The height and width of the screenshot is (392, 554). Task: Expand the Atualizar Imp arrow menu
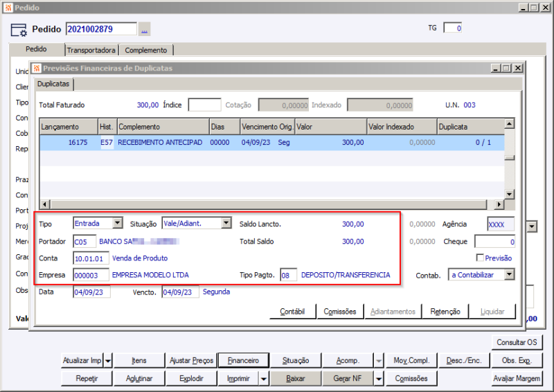(108, 361)
